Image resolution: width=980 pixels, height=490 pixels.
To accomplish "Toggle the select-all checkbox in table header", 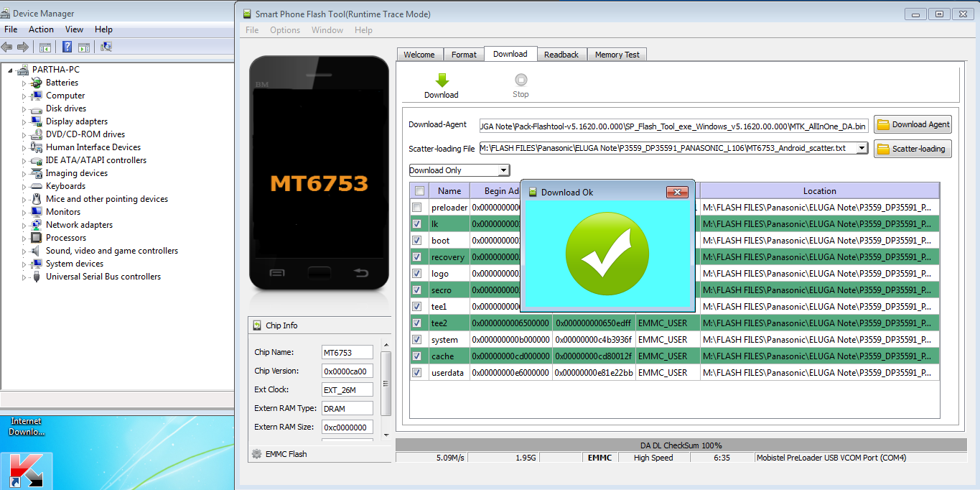I will pos(420,191).
